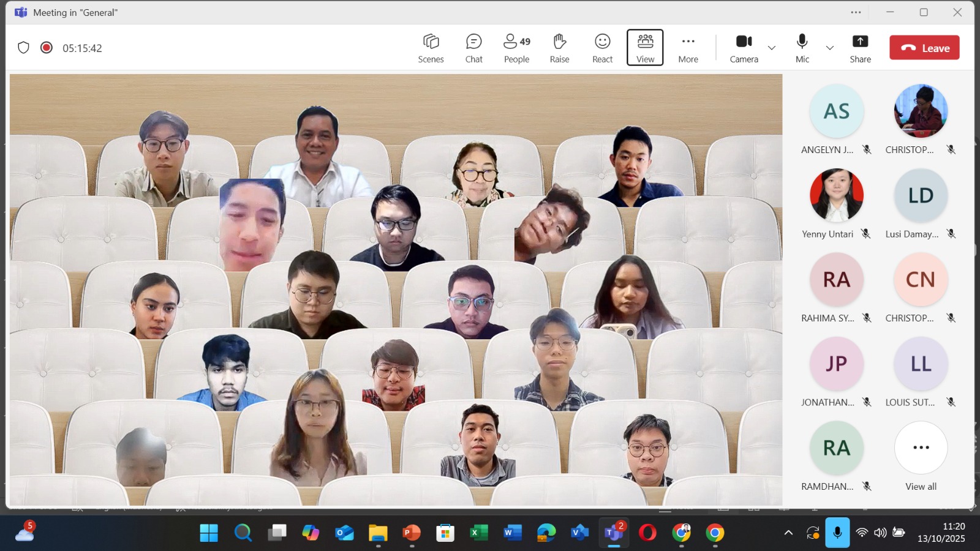Toggle system tray microphone indicator
The width and height of the screenshot is (980, 551).
[x=837, y=533]
